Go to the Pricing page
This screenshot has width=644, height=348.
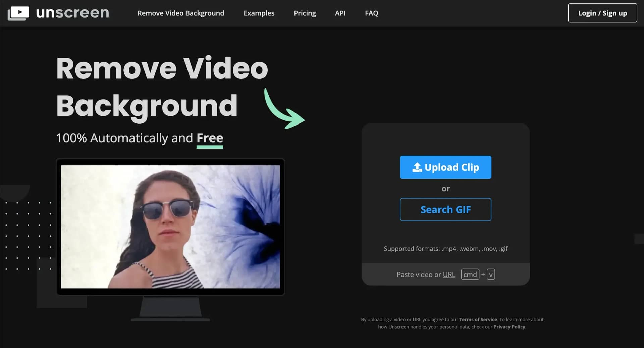[305, 13]
